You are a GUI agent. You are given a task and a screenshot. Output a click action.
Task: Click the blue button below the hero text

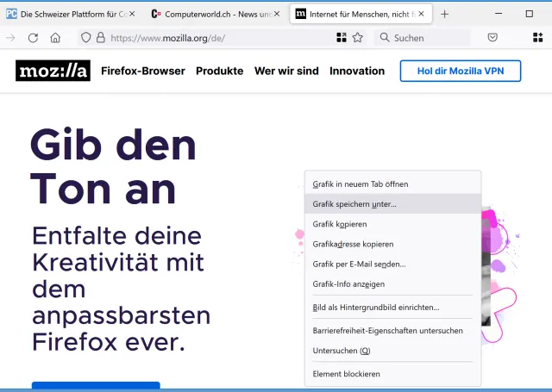coord(96,385)
